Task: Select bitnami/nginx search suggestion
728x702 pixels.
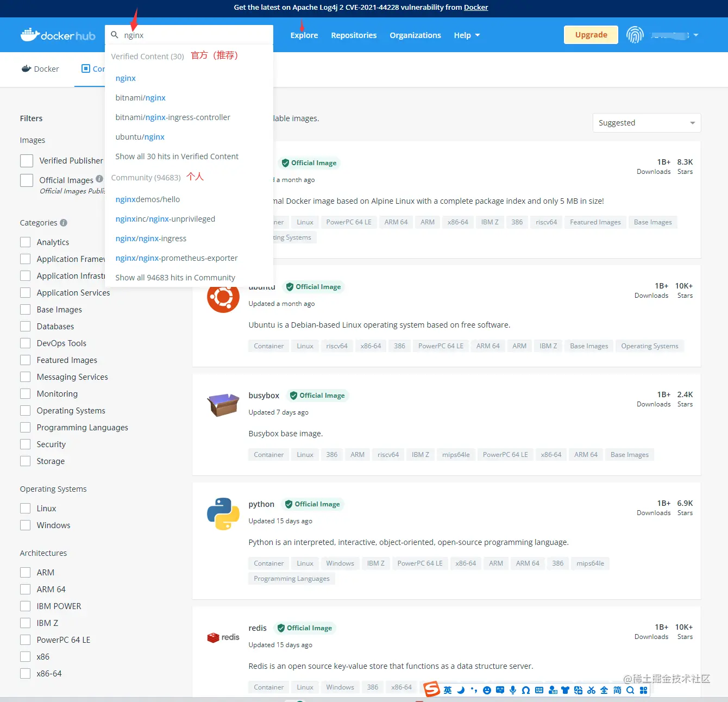Action: pyautogui.click(x=140, y=98)
